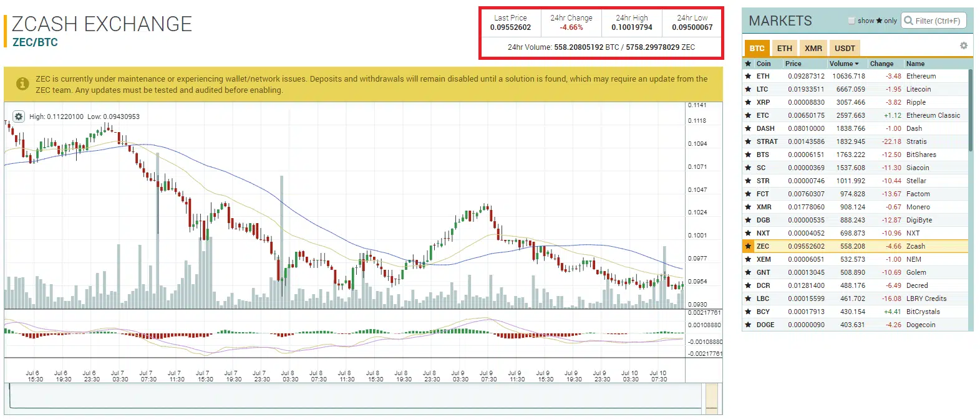Click the 24hr Low value 0.09500067

click(x=692, y=27)
